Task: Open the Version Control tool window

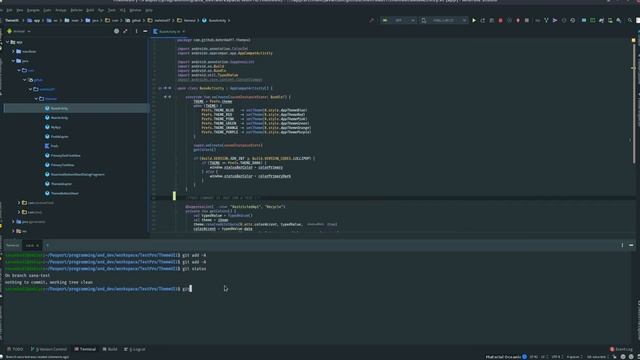Action: click(49, 349)
